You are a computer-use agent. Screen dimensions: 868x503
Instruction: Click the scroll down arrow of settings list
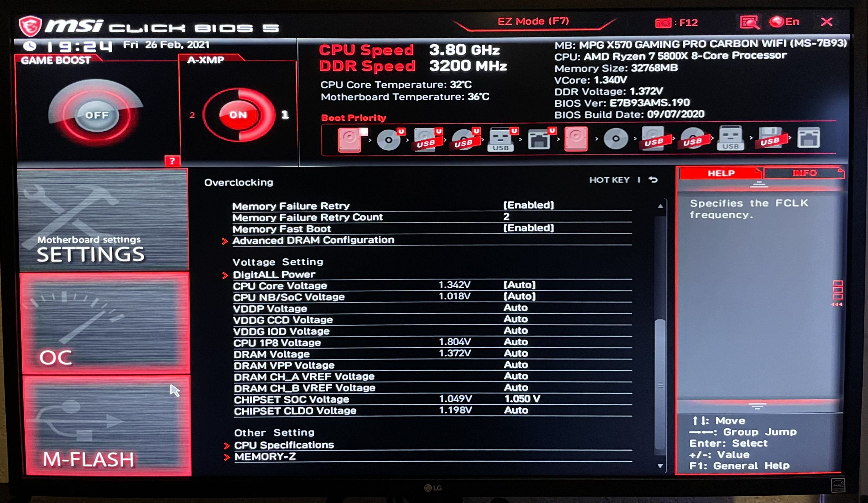pos(660,466)
